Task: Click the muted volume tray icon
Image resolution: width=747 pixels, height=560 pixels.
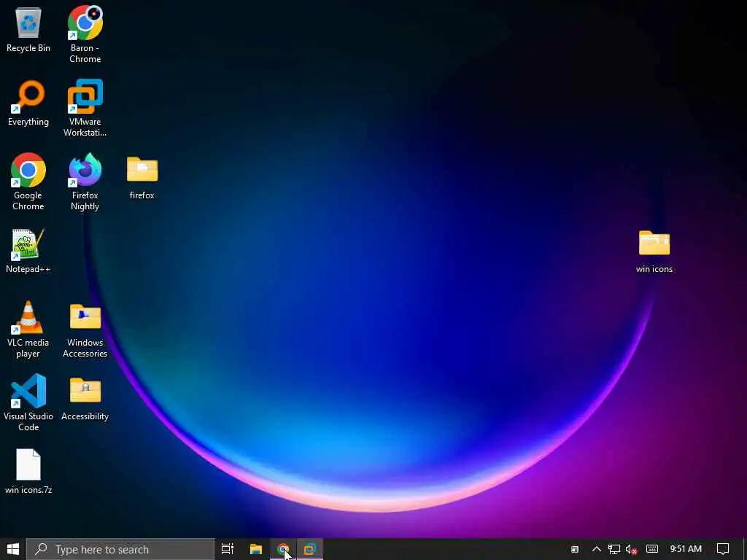Action: click(x=632, y=549)
